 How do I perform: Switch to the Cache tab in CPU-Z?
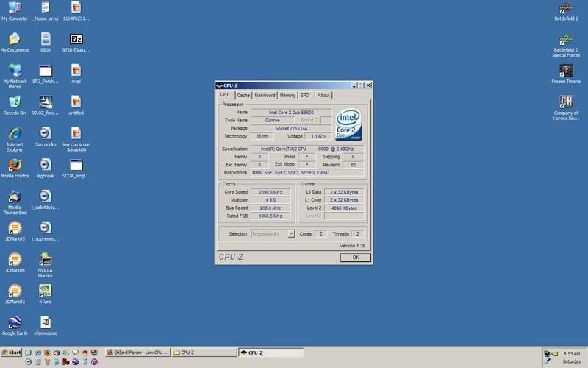point(243,96)
